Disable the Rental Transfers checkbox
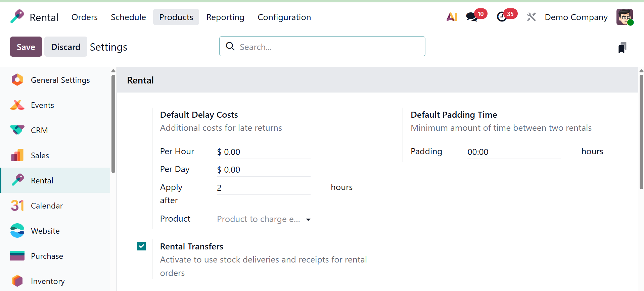This screenshot has width=644, height=291. click(141, 246)
